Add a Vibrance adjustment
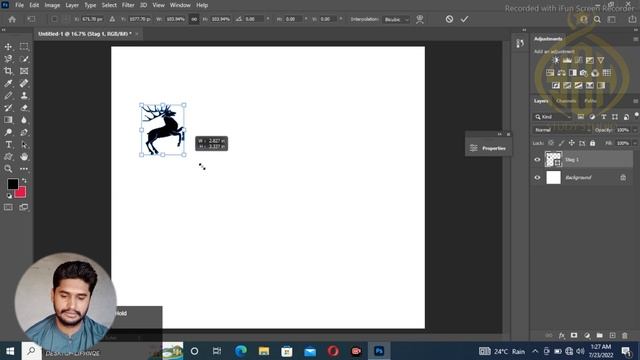 pyautogui.click(x=601, y=60)
